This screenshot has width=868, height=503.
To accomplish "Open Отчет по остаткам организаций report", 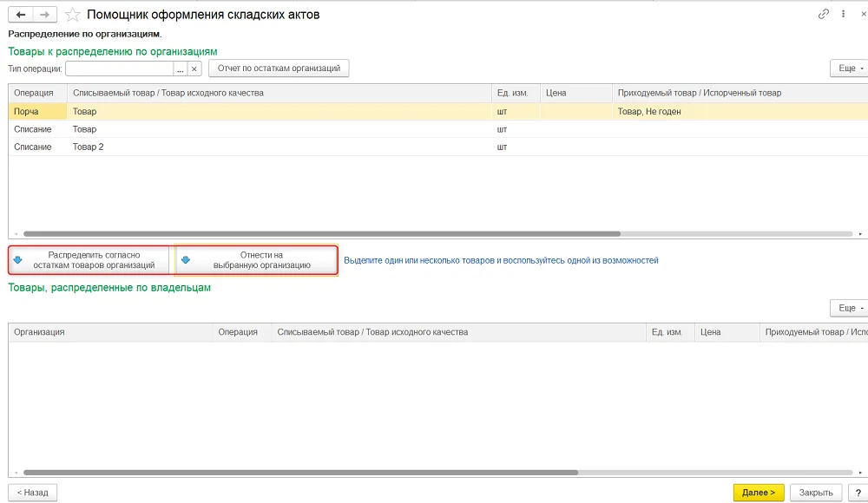I will 279,68.
